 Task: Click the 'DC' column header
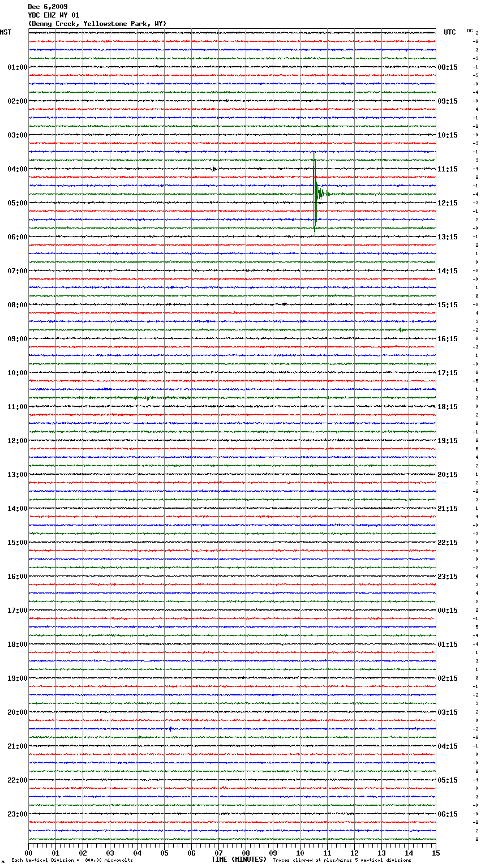470,31
